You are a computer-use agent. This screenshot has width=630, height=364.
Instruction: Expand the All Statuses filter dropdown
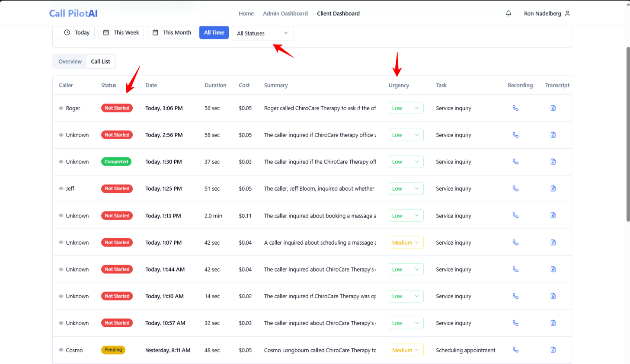262,33
